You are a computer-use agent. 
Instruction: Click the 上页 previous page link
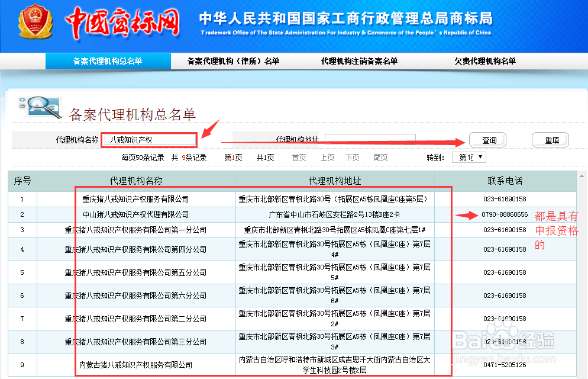coord(327,158)
